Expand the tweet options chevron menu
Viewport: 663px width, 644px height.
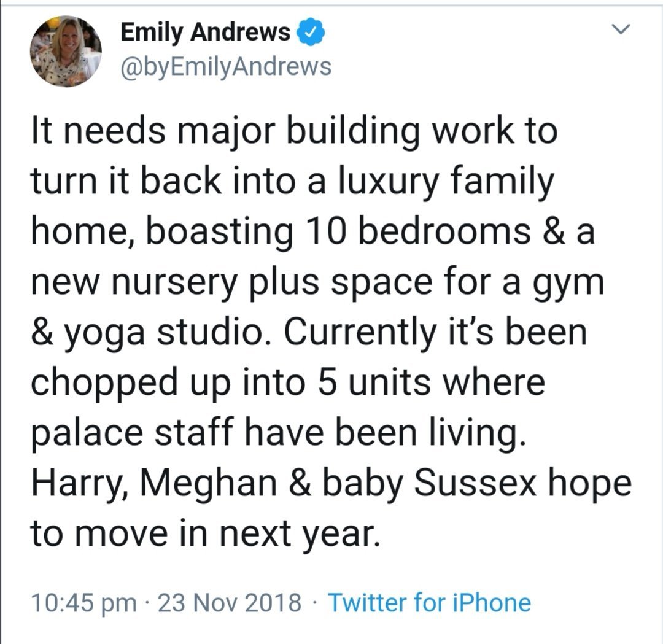[622, 29]
